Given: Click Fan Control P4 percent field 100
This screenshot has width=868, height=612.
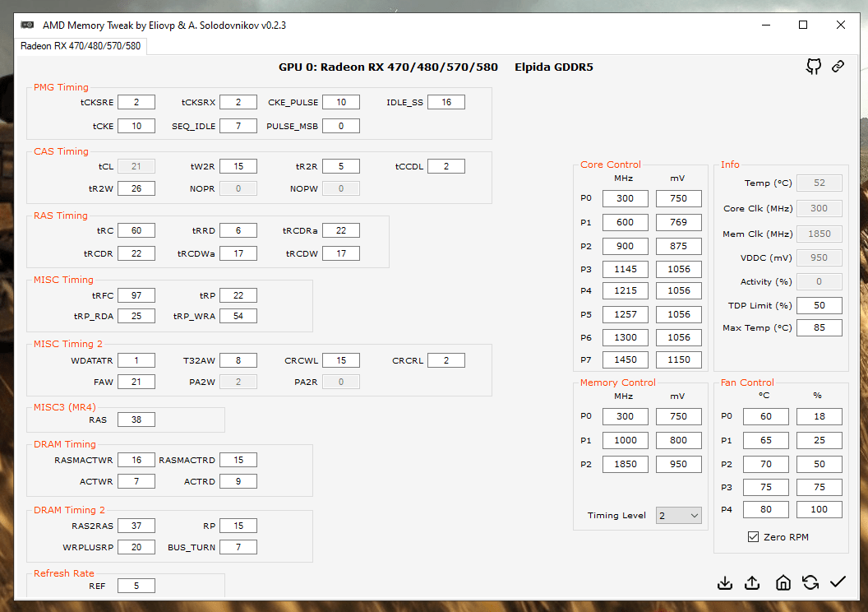Looking at the screenshot, I should [x=820, y=509].
